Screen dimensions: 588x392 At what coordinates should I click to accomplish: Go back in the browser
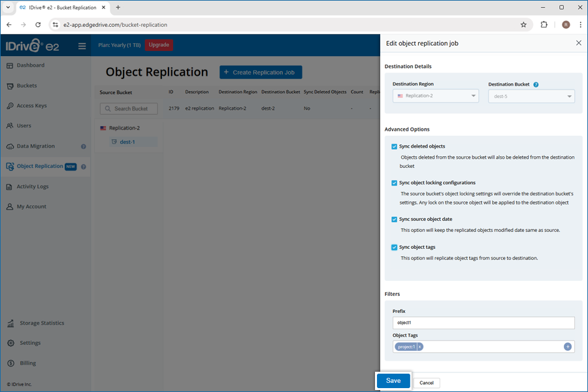(9, 25)
